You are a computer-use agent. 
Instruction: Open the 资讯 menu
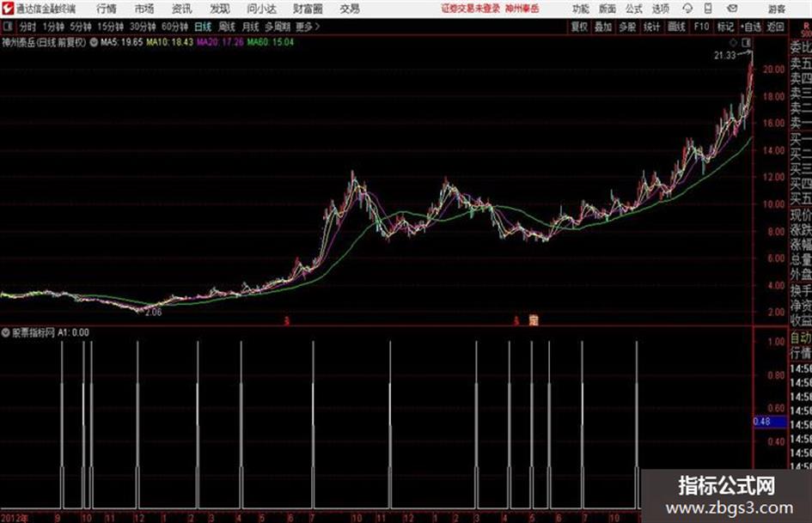182,9
